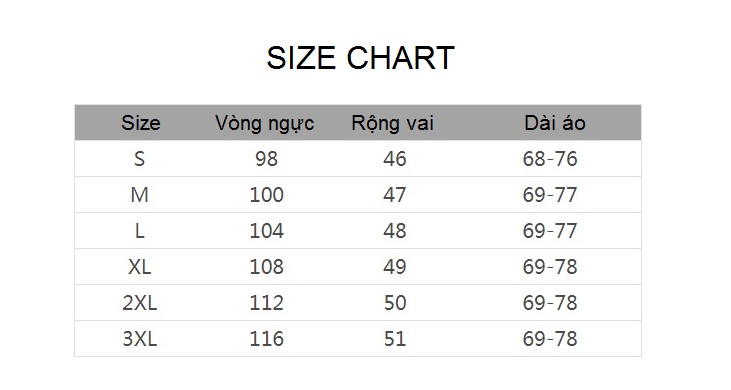
Task: Select the Rộng vai column header
Action: click(393, 123)
